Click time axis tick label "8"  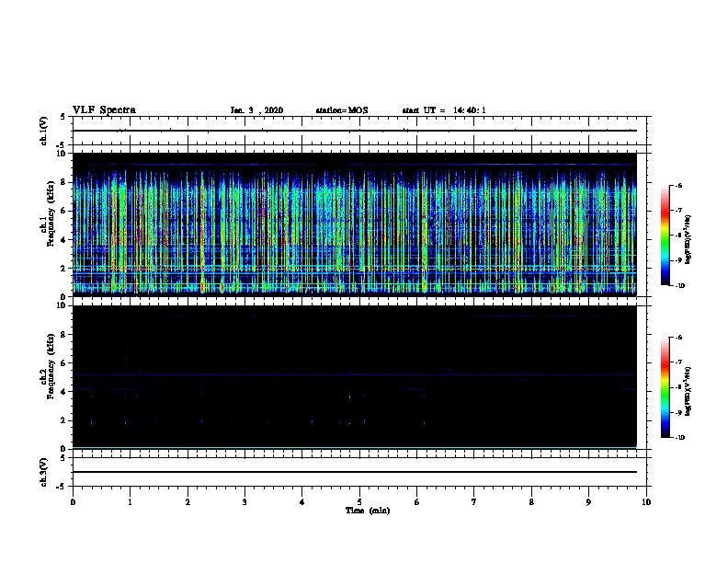click(x=531, y=502)
